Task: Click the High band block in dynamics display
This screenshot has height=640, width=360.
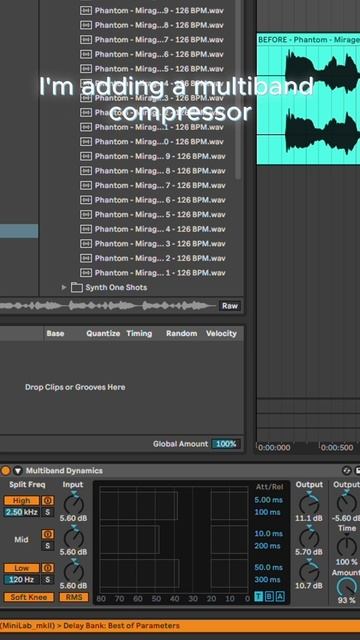Action: pyautogui.click(x=139, y=505)
